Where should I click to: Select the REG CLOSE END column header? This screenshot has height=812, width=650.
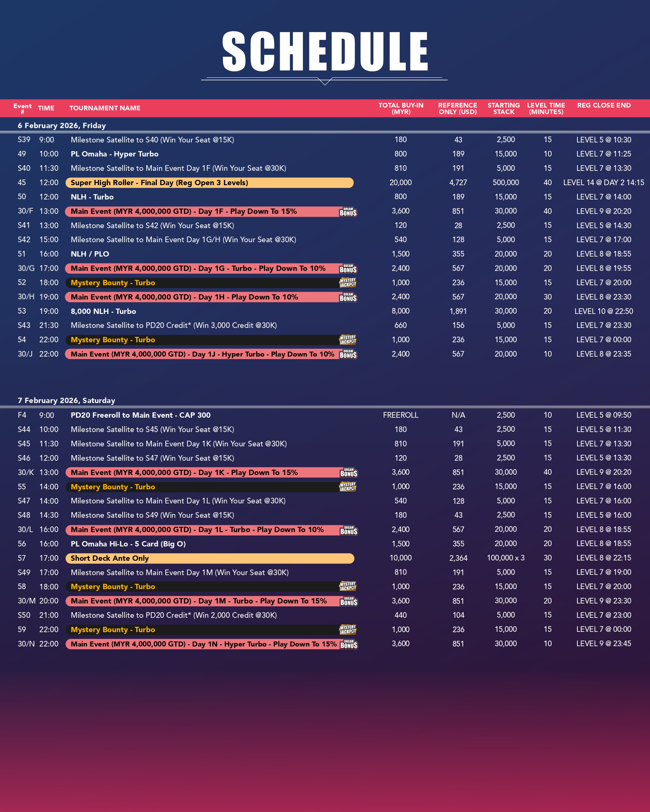pos(604,105)
